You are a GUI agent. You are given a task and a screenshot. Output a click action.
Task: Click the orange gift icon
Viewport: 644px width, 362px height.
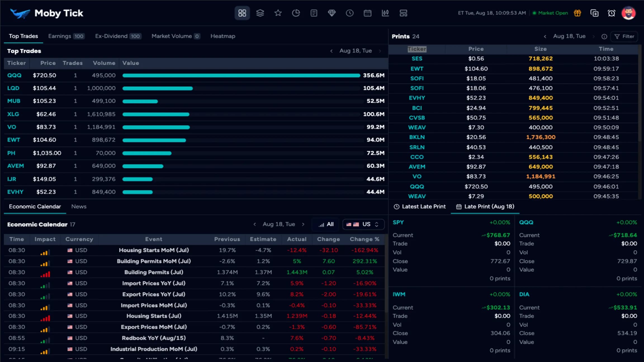pos(577,13)
